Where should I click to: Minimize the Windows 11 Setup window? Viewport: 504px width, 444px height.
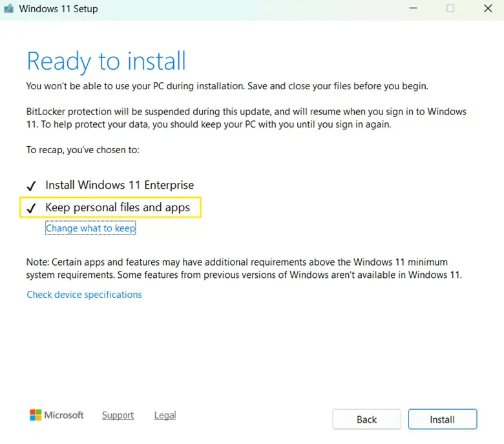414,8
